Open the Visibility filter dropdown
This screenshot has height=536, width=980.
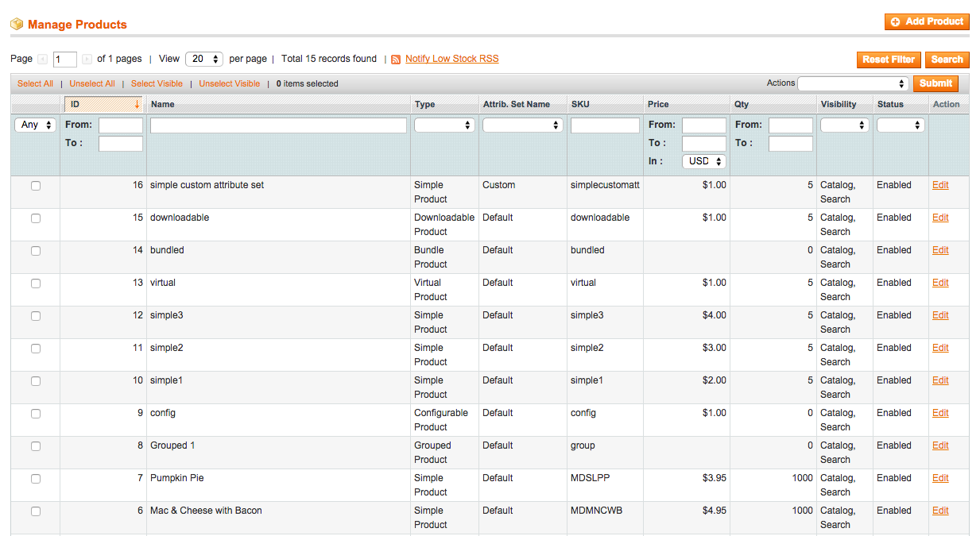tap(844, 125)
